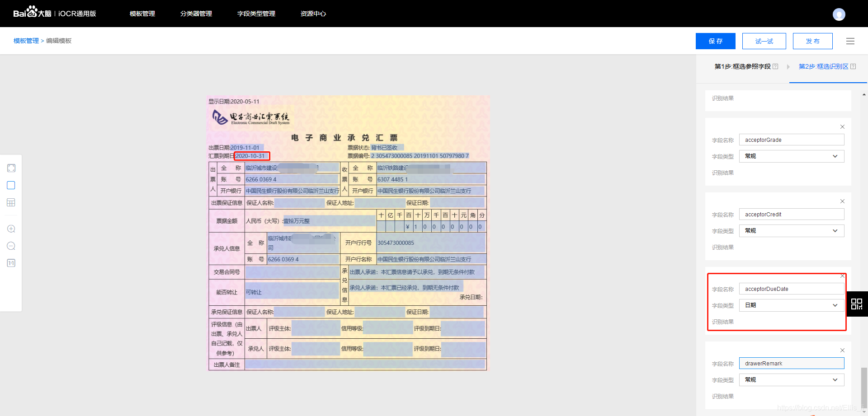Open field type dropdown for acceptorGrade
Image resolution: width=868 pixels, height=416 pixels.
(x=792, y=156)
